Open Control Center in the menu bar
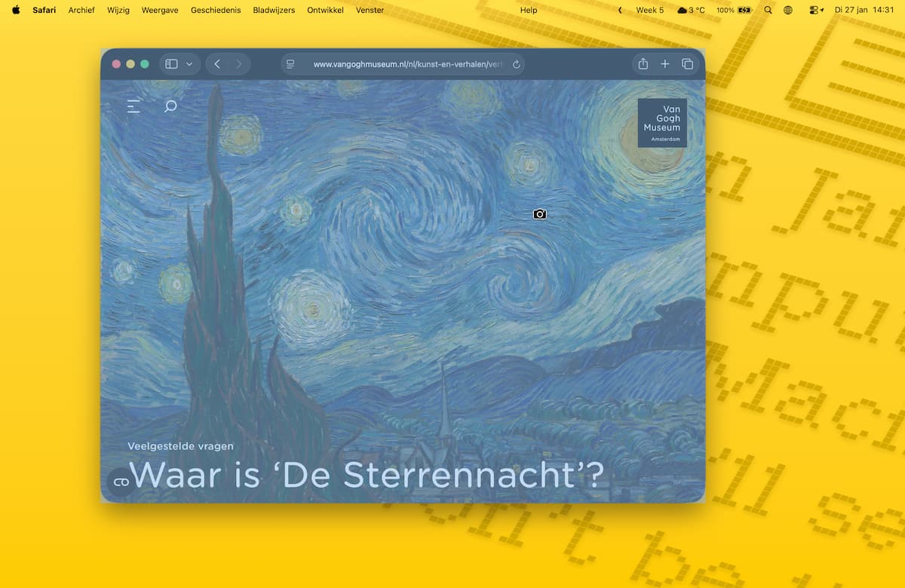This screenshot has height=588, width=905. [x=815, y=10]
